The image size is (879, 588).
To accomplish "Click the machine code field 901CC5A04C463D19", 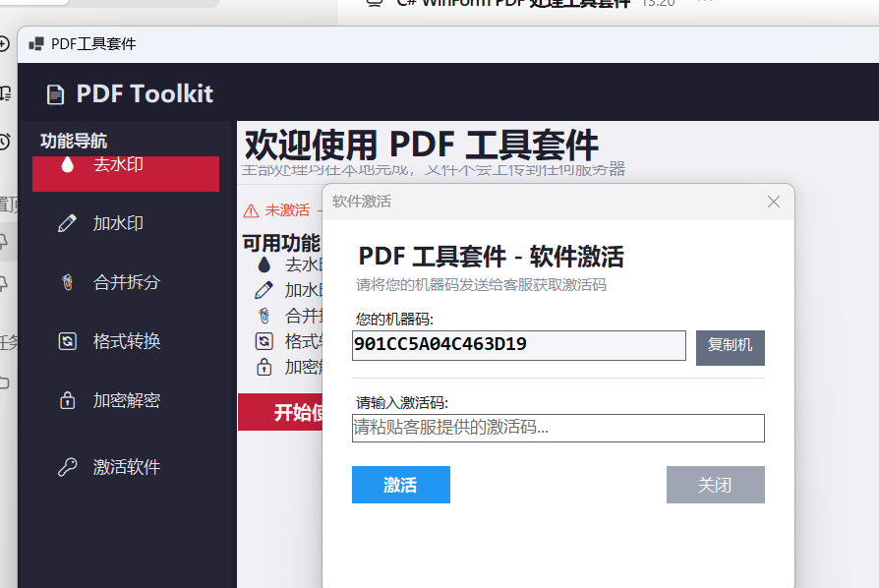I will click(x=518, y=345).
